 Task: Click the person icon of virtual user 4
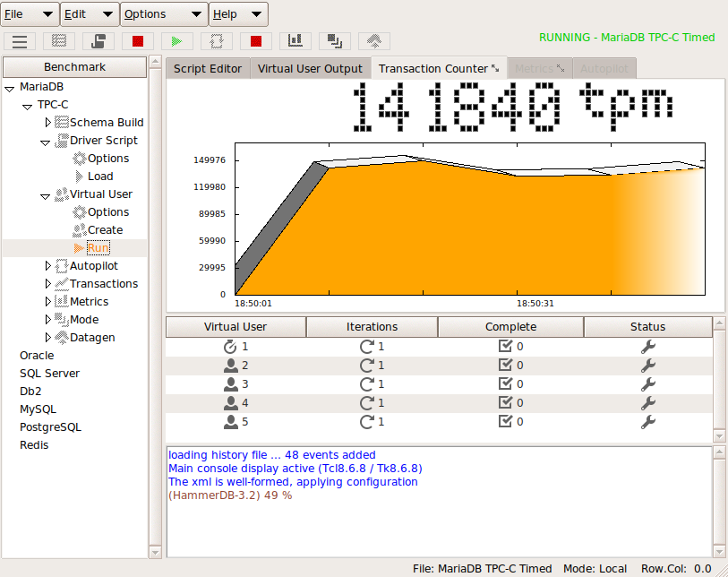(231, 403)
